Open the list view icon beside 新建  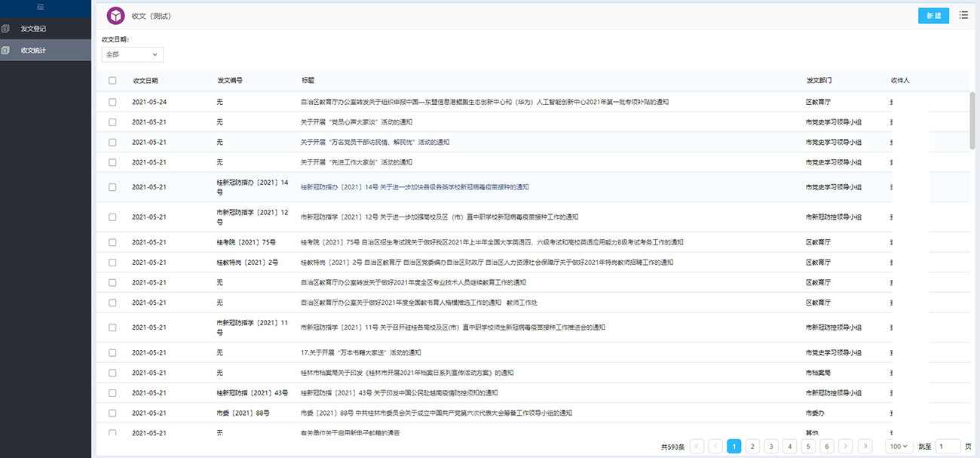(x=963, y=15)
